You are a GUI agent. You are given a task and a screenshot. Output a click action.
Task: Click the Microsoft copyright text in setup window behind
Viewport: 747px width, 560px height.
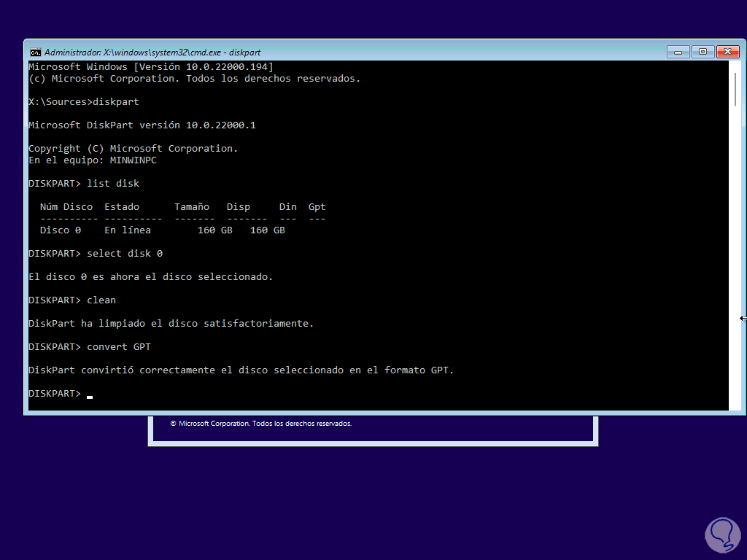(x=261, y=424)
